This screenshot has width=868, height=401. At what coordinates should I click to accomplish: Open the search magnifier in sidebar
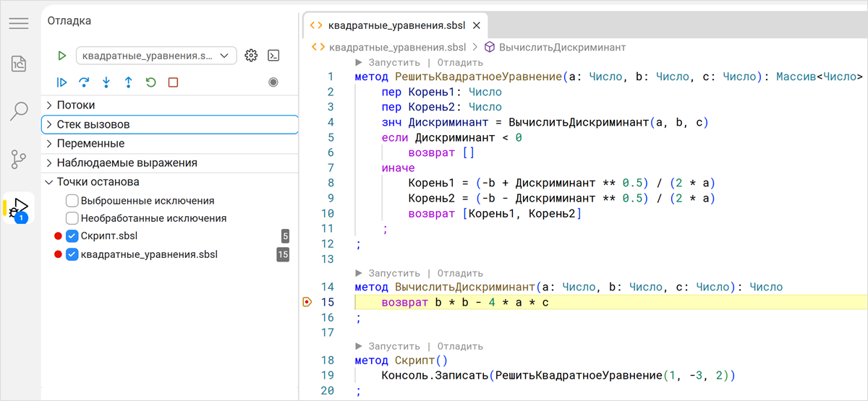click(19, 111)
